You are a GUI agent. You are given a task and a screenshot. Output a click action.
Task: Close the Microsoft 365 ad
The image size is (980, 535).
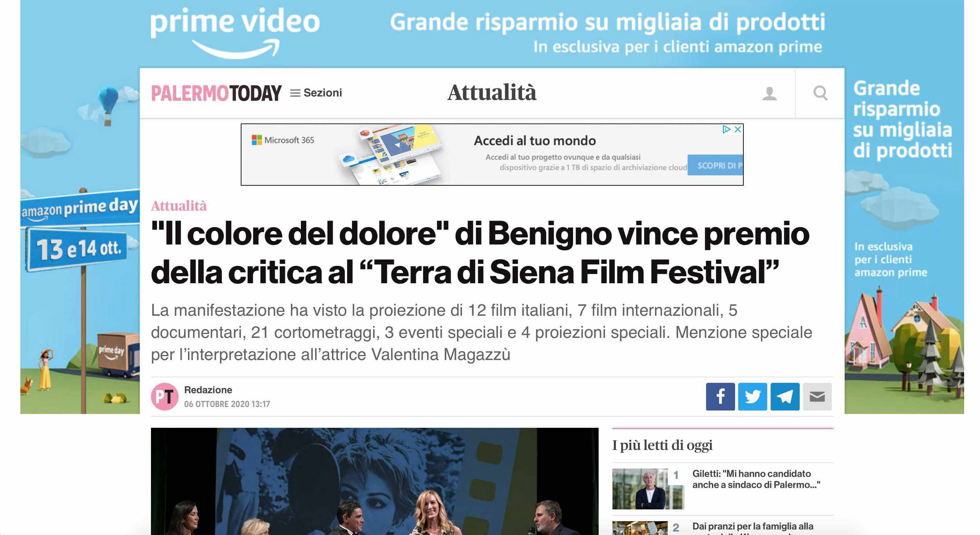[x=738, y=130]
